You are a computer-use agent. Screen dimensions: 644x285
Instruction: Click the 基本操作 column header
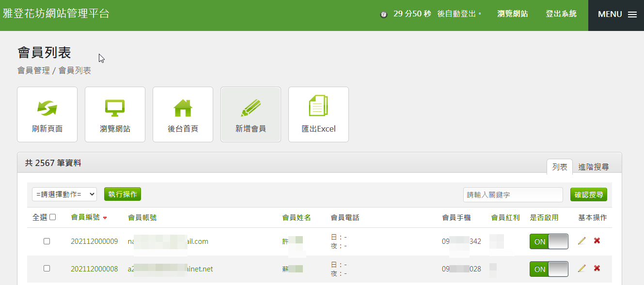[593, 218]
